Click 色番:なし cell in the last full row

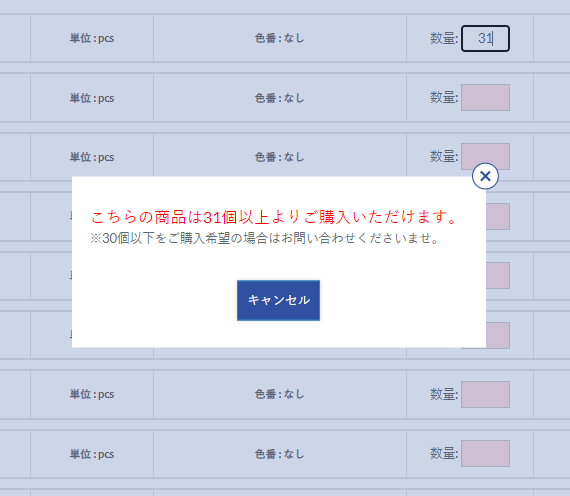coord(280,454)
